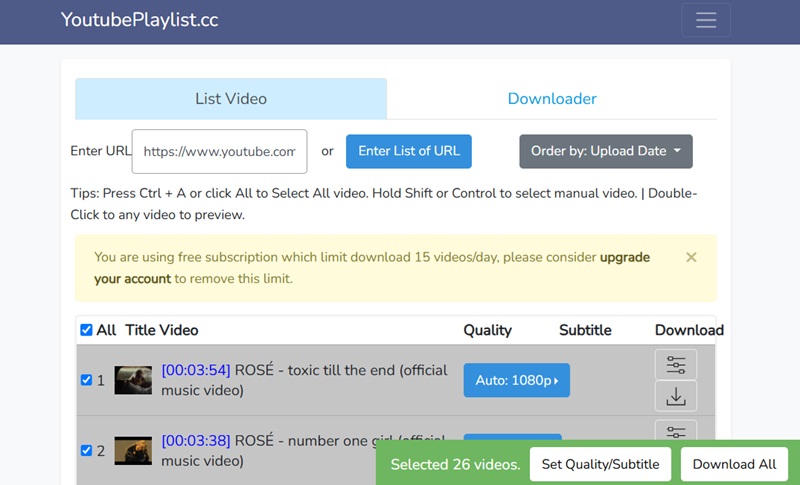The width and height of the screenshot is (800, 485).
Task: Click the [00:03:54] duration text
Action: tap(196, 370)
